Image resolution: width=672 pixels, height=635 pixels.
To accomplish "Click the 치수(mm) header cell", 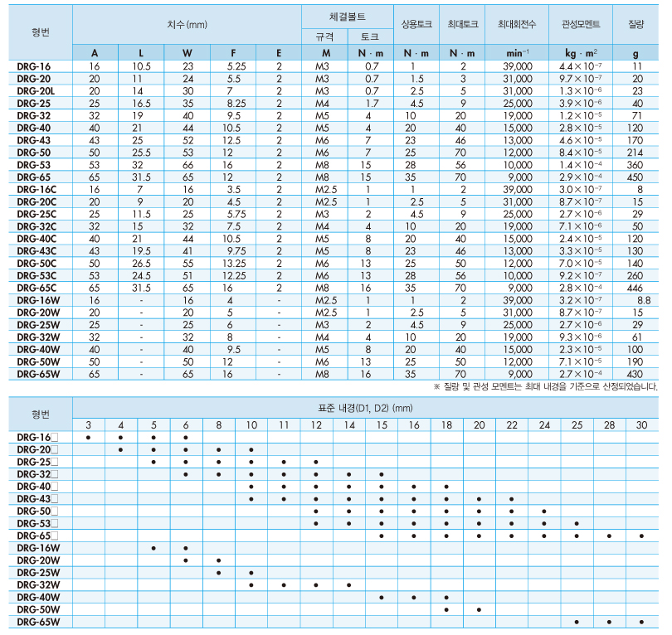I will [x=187, y=24].
